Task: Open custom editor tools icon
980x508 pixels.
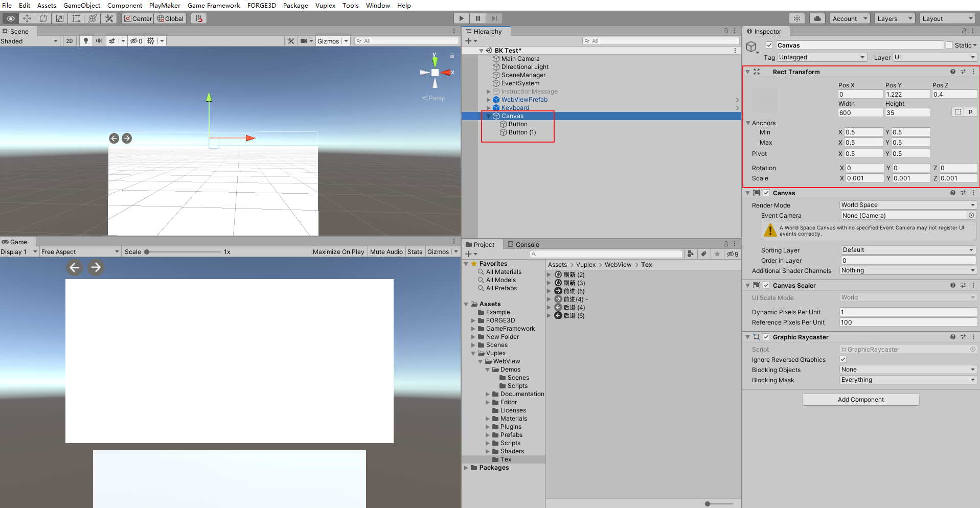Action: (108, 18)
